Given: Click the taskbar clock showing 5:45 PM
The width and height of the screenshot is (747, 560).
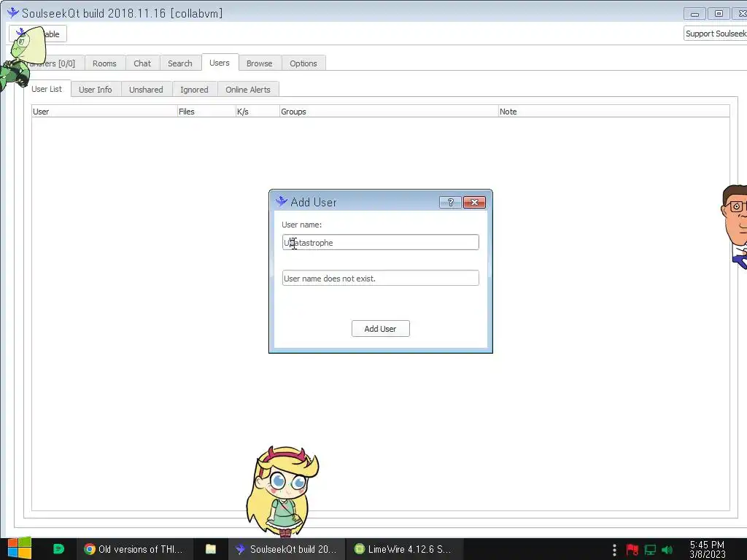Looking at the screenshot, I should click(708, 549).
